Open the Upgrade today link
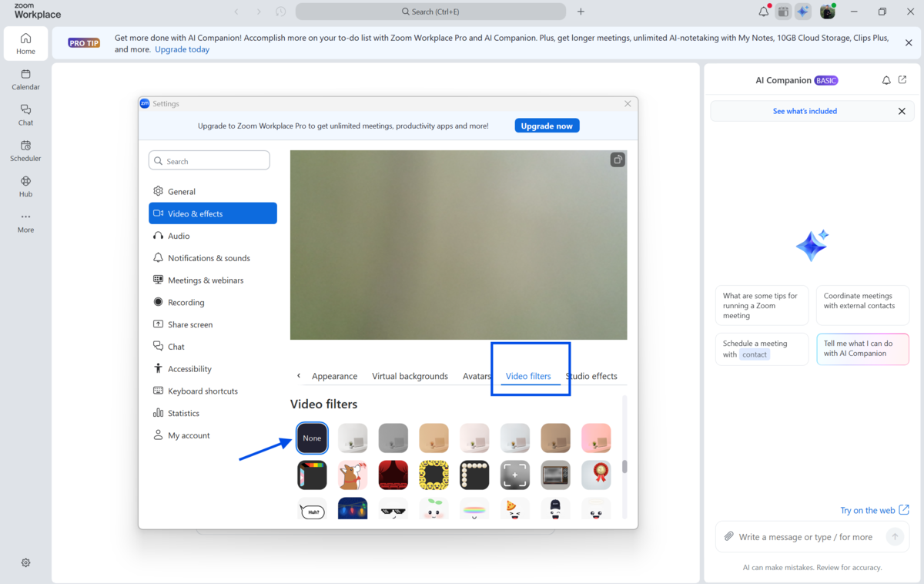This screenshot has height=584, width=924. coord(182,49)
